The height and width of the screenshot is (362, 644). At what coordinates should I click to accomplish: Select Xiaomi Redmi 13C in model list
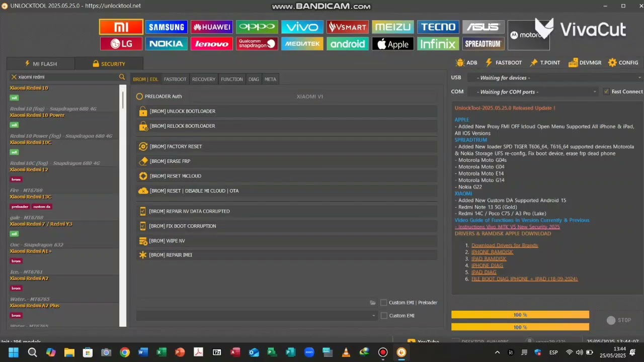pyautogui.click(x=31, y=197)
